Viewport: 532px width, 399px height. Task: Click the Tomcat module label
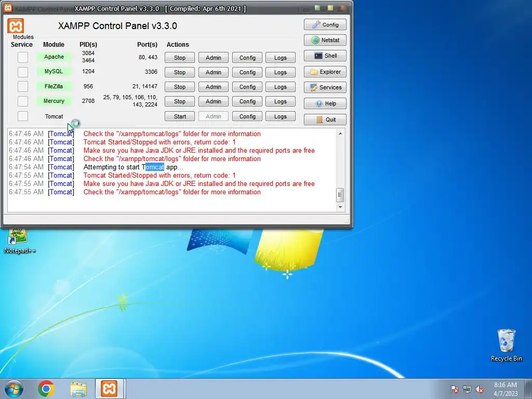(x=54, y=116)
